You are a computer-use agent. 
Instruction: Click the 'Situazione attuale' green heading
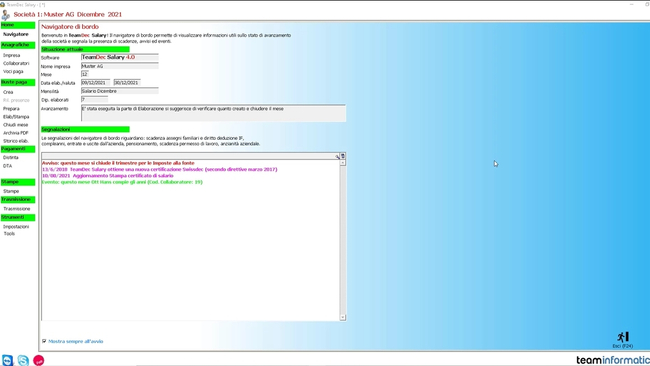point(85,49)
